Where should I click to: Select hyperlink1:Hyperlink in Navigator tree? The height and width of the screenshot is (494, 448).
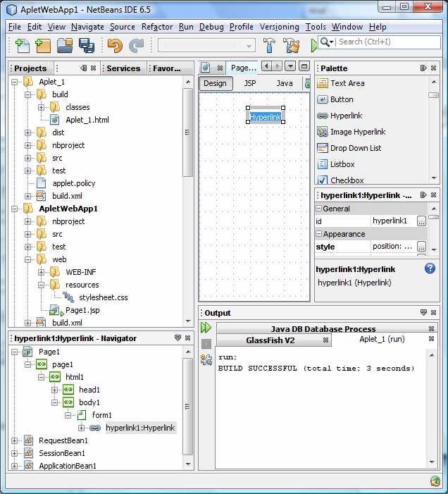140,428
